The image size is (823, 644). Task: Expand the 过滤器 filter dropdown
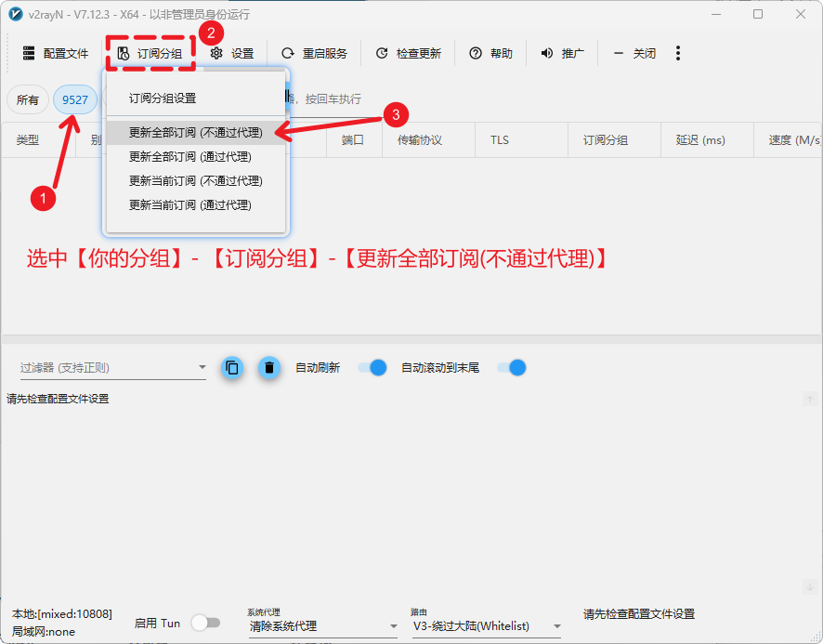[202, 367]
